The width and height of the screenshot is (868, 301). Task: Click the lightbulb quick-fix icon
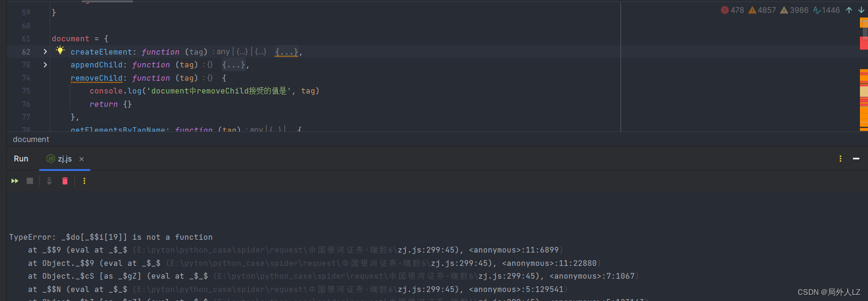[60, 50]
